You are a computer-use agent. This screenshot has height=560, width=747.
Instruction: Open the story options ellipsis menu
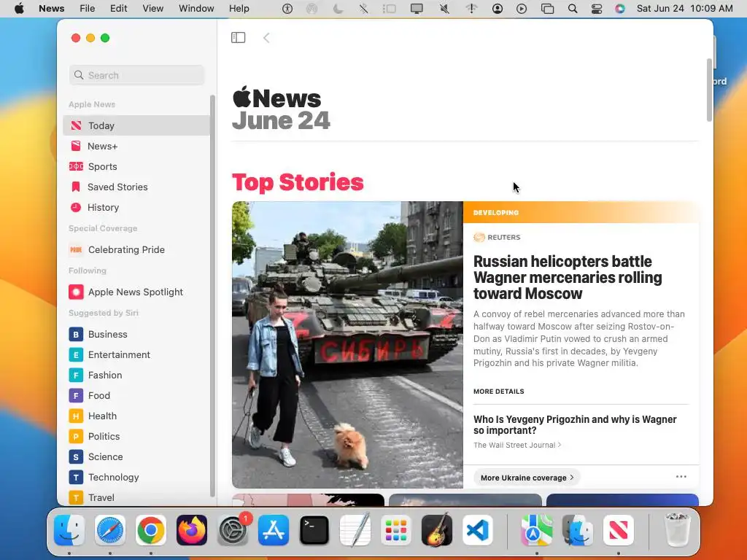point(681,477)
